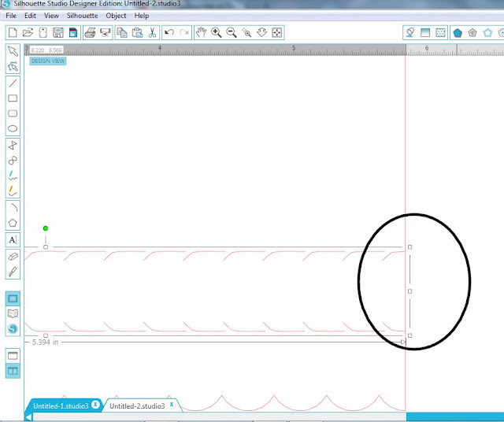
Task: Select the Draw a Polygon tool
Action: pos(13,146)
